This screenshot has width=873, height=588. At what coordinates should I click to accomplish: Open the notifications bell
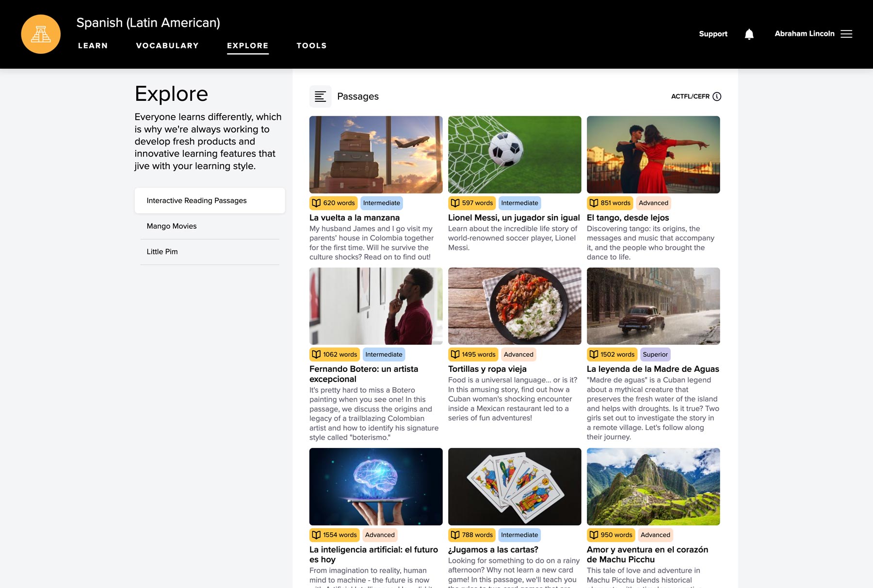point(749,34)
